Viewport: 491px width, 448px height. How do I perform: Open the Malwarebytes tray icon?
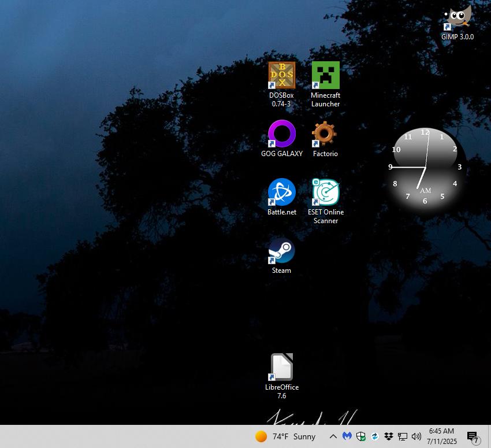[x=347, y=436]
